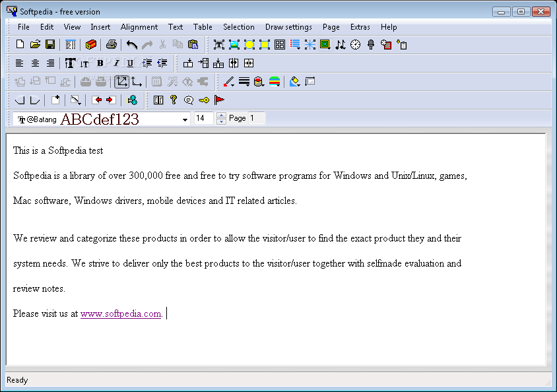The height and width of the screenshot is (392, 557).
Task: Click the red flag icon
Action: (219, 100)
